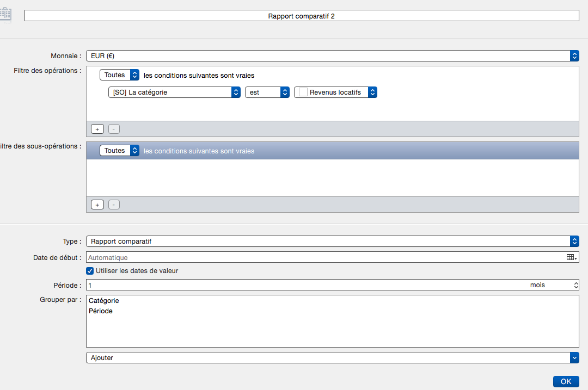This screenshot has width=588, height=390.
Task: Open the Toutes dropdown in the sub-operations filter
Action: click(x=119, y=151)
